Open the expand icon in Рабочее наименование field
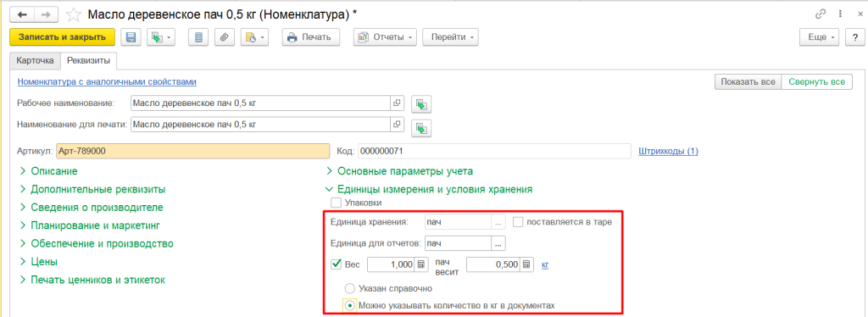This screenshot has width=868, height=317. coord(397,103)
